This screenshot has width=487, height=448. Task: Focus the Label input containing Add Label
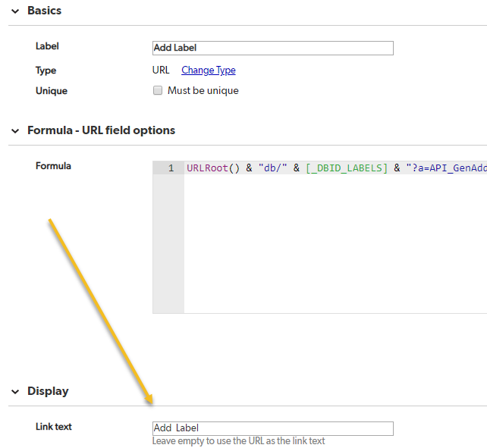(x=272, y=48)
